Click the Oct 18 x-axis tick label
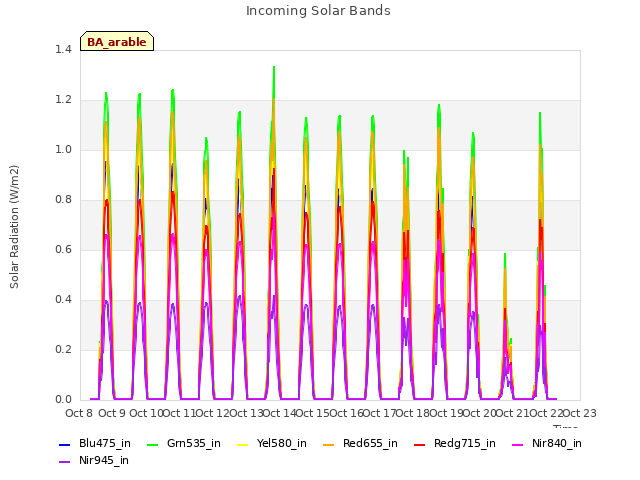The width and height of the screenshot is (640, 480). pyautogui.click(x=413, y=413)
